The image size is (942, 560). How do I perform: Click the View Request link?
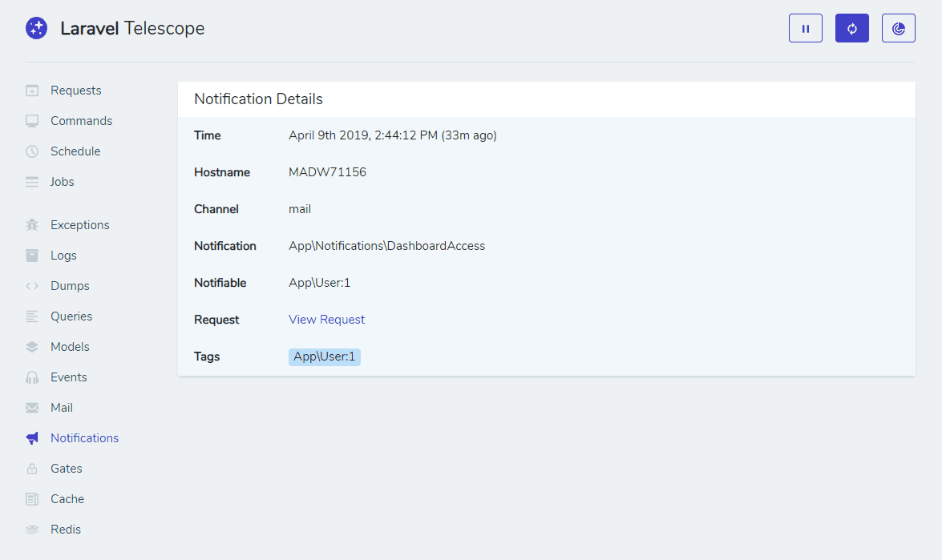point(326,319)
